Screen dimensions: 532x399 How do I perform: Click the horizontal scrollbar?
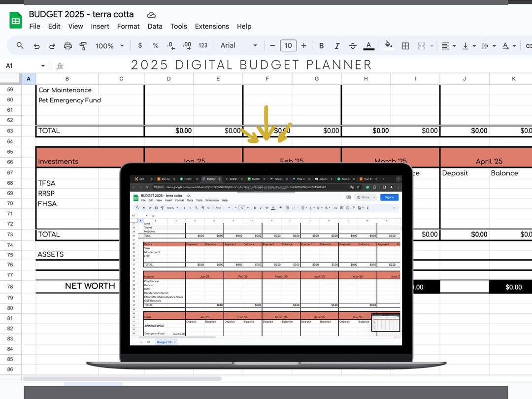(122, 379)
